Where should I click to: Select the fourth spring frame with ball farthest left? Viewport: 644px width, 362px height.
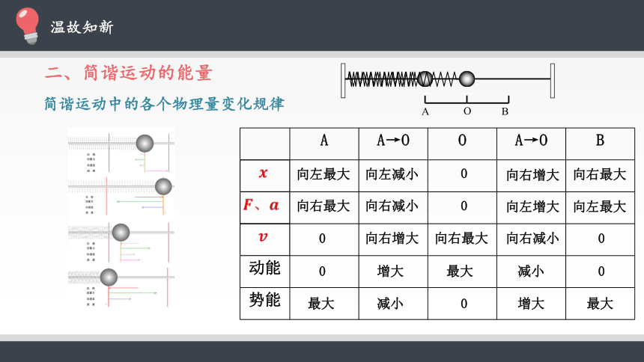point(121,287)
